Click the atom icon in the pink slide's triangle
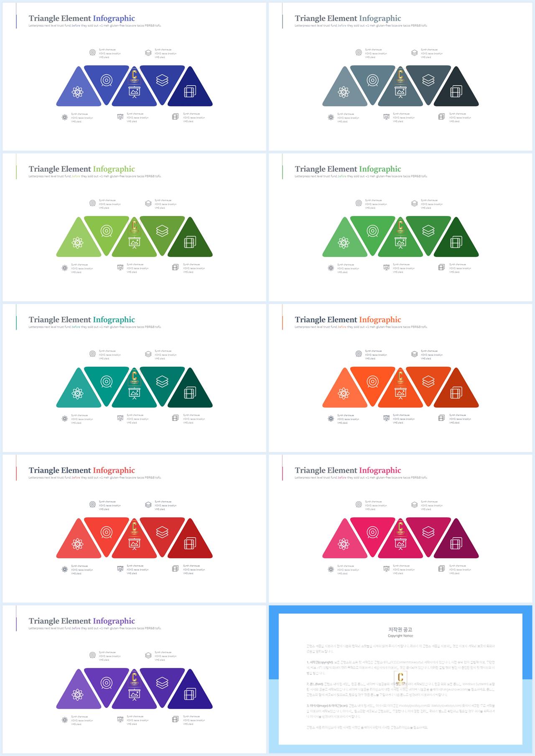 [x=344, y=544]
